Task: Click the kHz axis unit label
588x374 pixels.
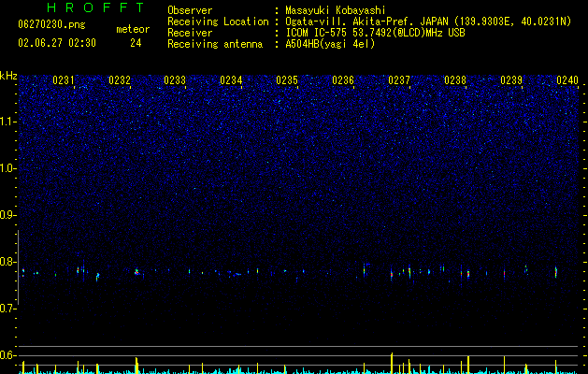Action: pos(8,76)
